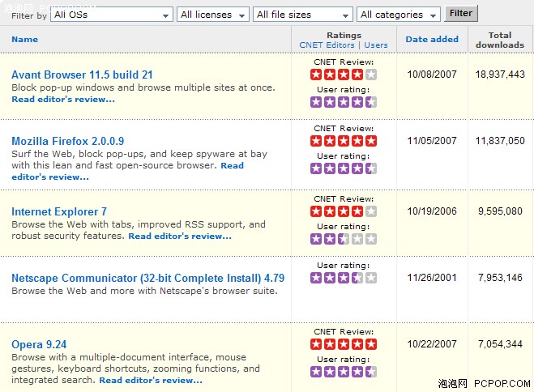The height and width of the screenshot is (392, 534).
Task: Open the All OSs filter dropdown
Action: (112, 15)
